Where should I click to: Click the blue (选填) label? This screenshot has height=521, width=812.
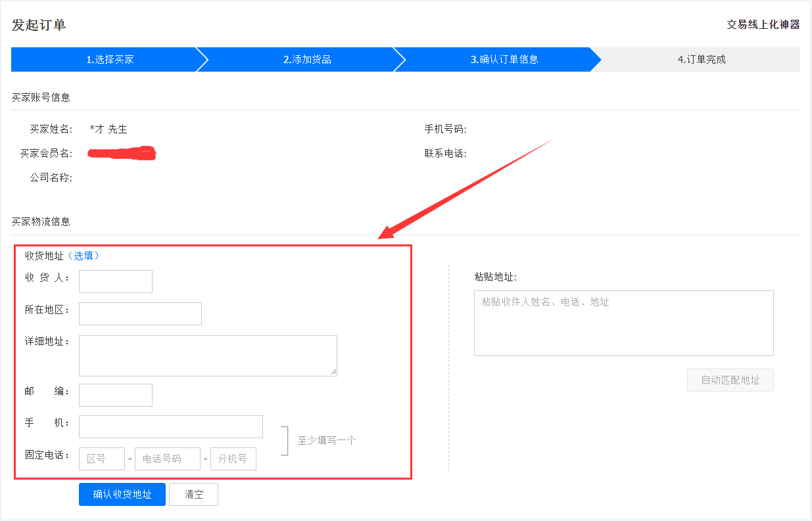[84, 256]
